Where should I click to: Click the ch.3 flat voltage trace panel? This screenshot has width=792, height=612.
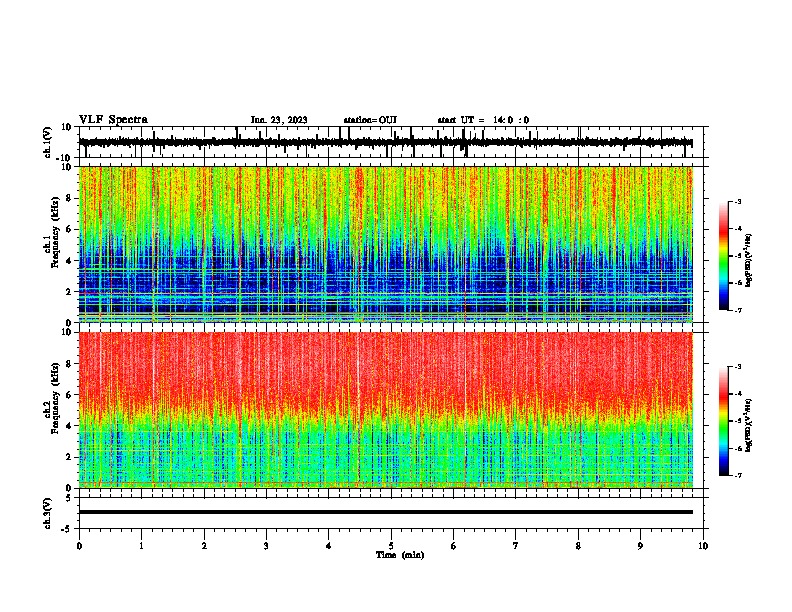391,513
